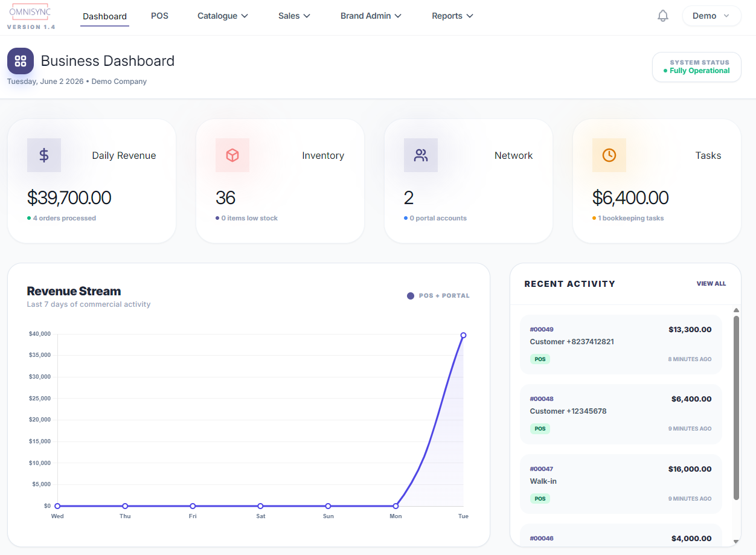Click the Business Dashboard grid icon

[x=21, y=61]
